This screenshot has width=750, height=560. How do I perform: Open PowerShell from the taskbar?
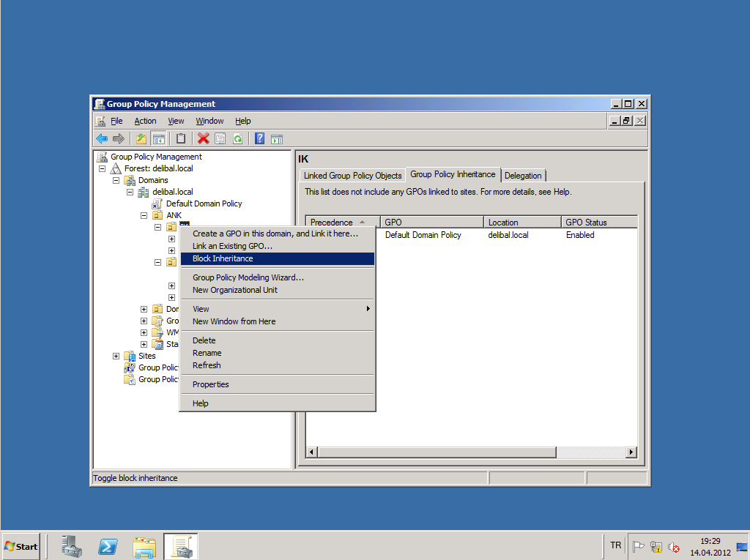pyautogui.click(x=108, y=546)
